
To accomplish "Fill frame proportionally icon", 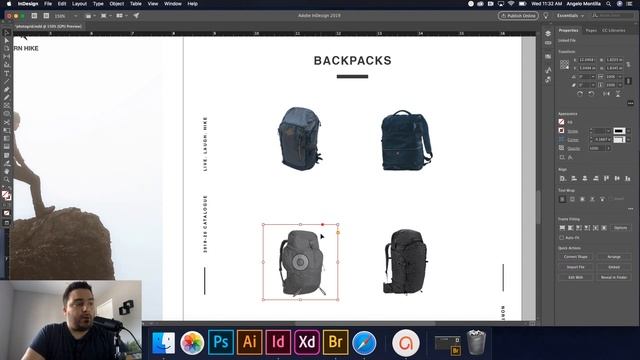I will [562, 228].
